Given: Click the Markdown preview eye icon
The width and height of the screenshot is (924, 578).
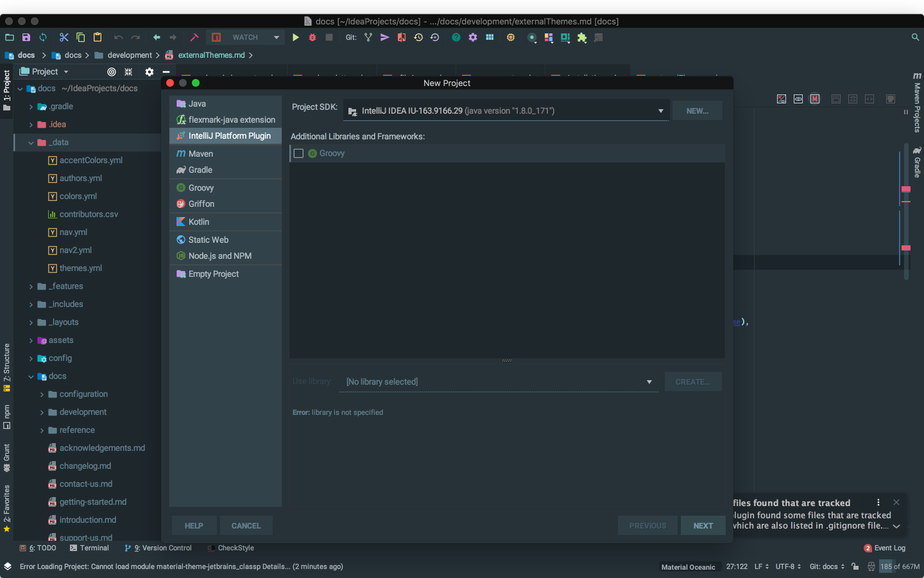Looking at the screenshot, I should 798,99.
